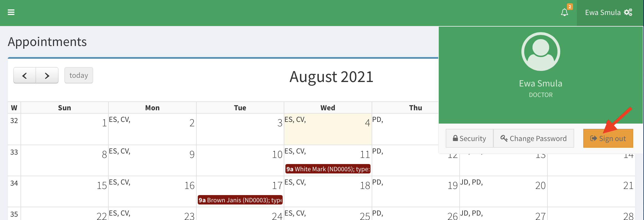Viewport: 644px width, 220px height.
Task: Click the user avatar picture
Action: (541, 52)
